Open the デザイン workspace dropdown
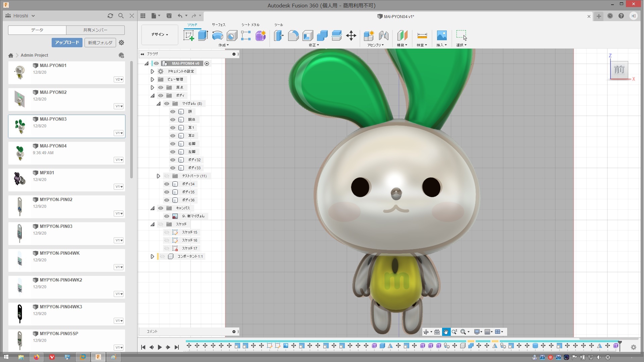The height and width of the screenshot is (362, 644). coord(160,35)
